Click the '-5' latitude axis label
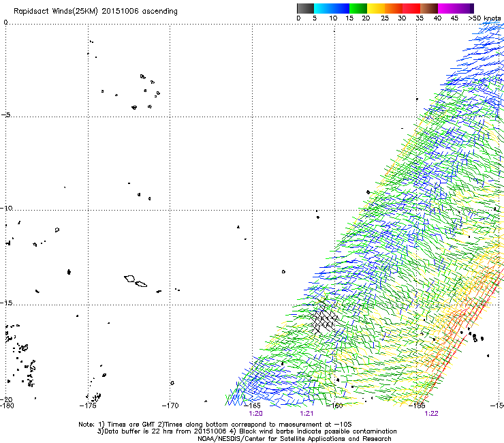This screenshot has height=443, width=504. (x=6, y=114)
